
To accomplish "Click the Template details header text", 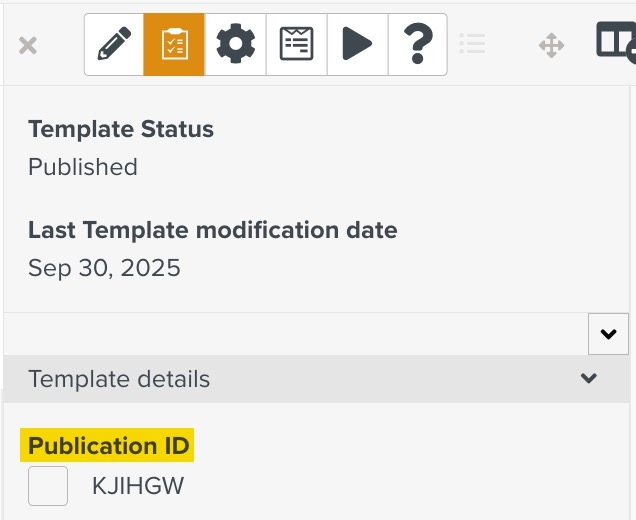I will point(119,379).
